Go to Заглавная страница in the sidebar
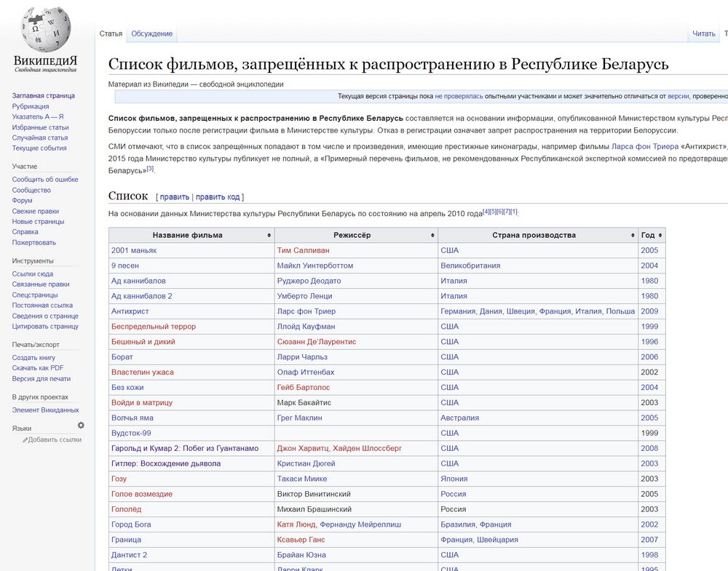 coord(43,95)
